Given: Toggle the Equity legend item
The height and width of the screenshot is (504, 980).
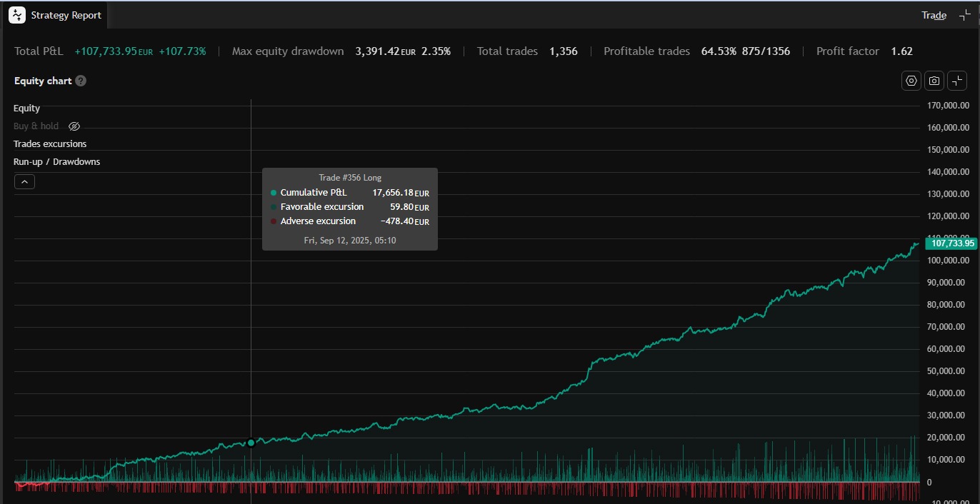Looking at the screenshot, I should pos(26,109).
